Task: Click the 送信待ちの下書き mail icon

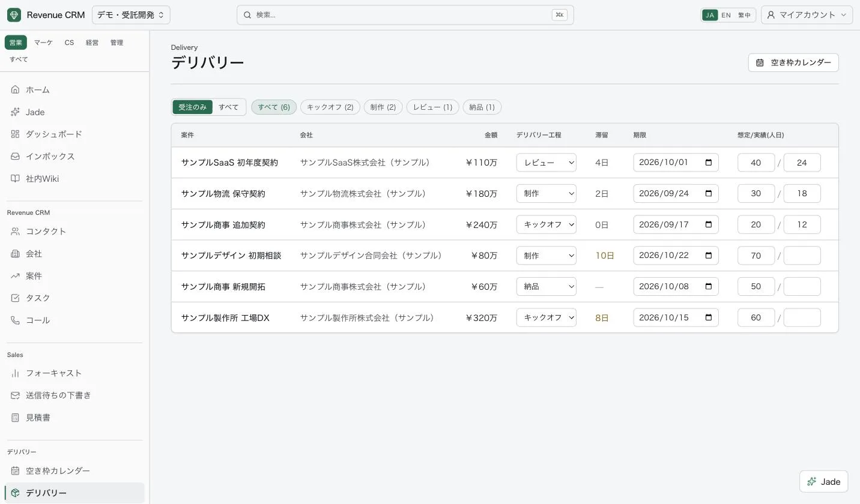Action: (16, 395)
